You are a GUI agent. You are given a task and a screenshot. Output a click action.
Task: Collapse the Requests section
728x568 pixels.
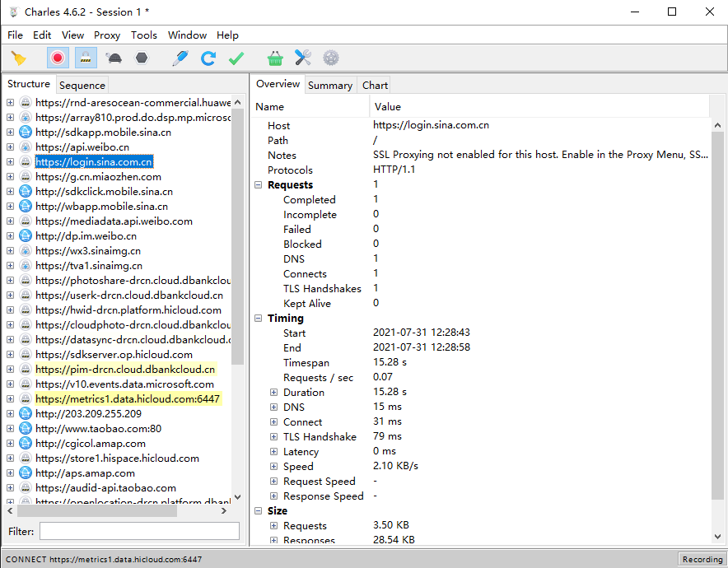(x=258, y=184)
